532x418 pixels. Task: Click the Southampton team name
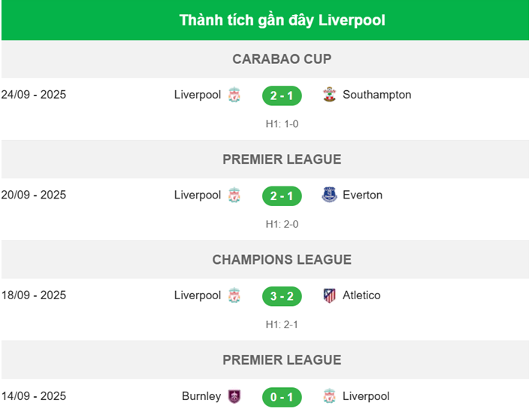(x=376, y=95)
